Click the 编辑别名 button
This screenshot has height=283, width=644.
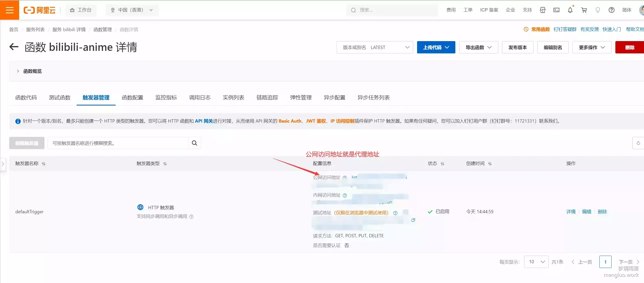553,47
